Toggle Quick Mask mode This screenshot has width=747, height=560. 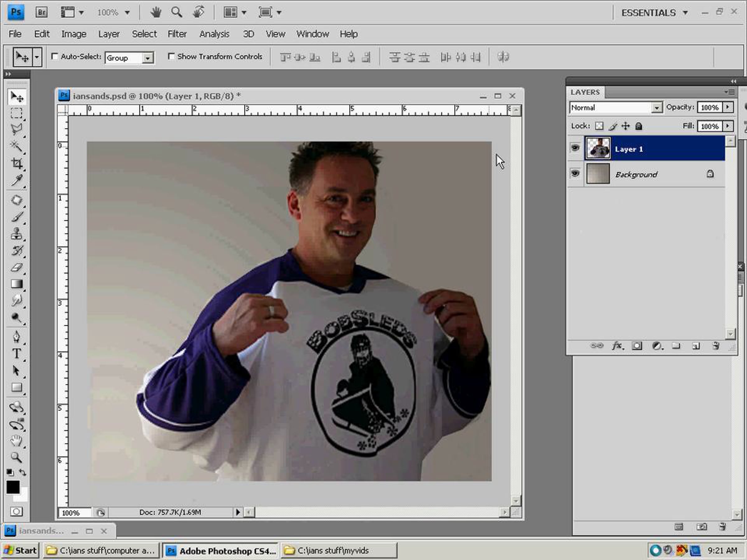[x=16, y=512]
